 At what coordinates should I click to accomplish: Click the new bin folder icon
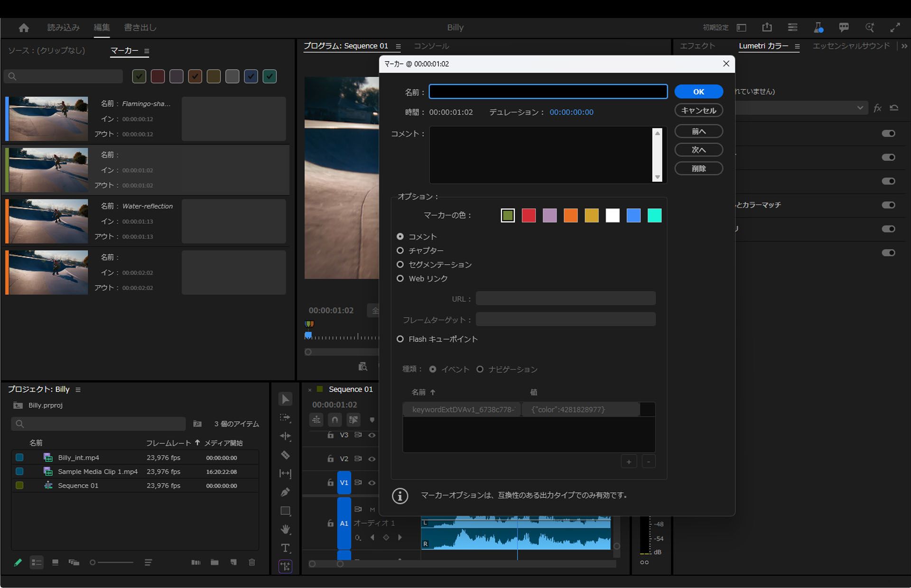point(214,562)
